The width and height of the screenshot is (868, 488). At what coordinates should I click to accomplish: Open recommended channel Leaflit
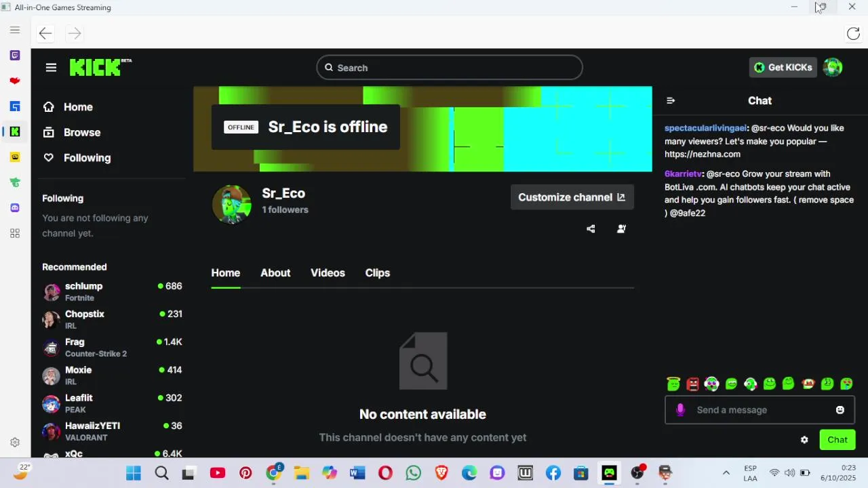tap(112, 403)
